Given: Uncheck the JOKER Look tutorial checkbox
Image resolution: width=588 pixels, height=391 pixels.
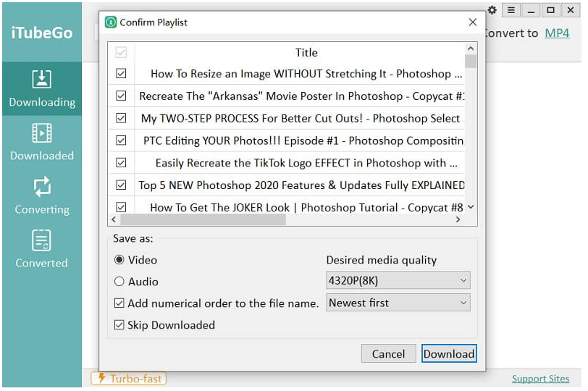Looking at the screenshot, I should click(121, 207).
